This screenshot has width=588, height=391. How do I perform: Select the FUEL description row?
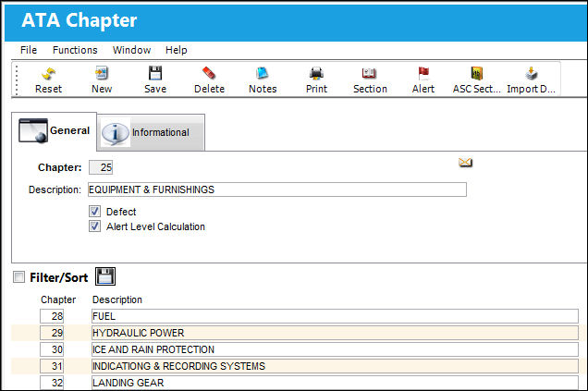335,316
